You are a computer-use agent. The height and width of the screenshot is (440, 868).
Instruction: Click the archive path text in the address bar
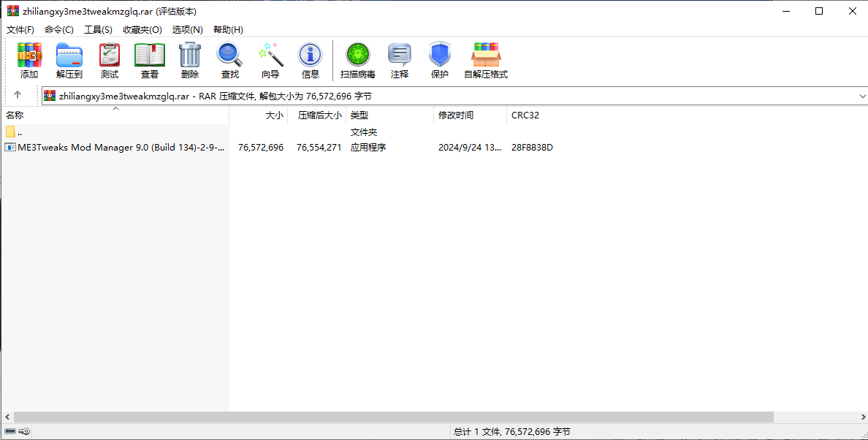(x=216, y=96)
